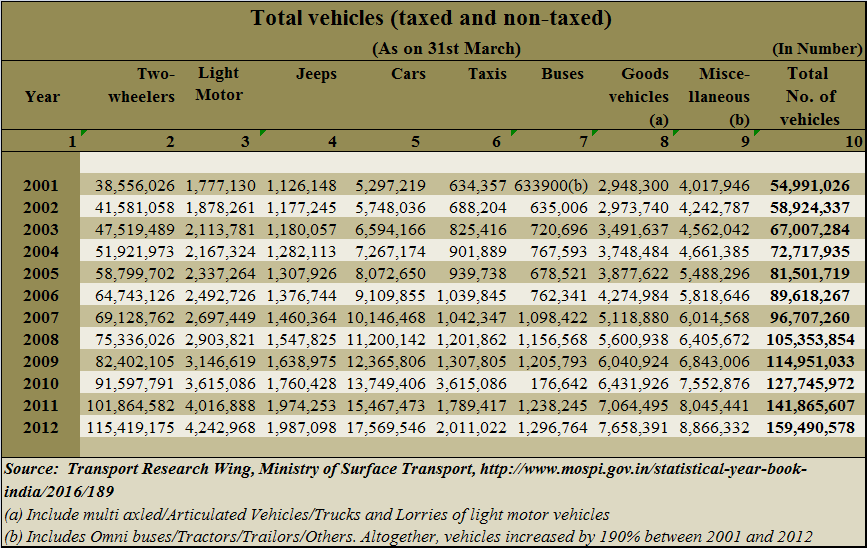Screen dimensions: 867x548
Task: Click the 'Goods vehicles (a)' header
Action: 644,96
